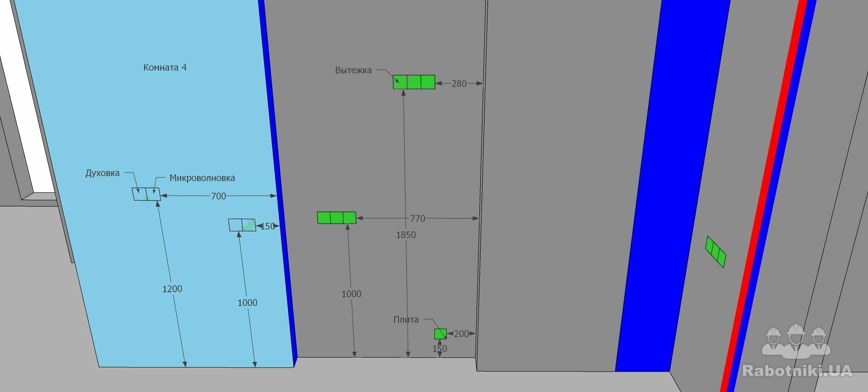Click the '1000' dimension on the gray wall
The image size is (868, 392).
(x=351, y=294)
